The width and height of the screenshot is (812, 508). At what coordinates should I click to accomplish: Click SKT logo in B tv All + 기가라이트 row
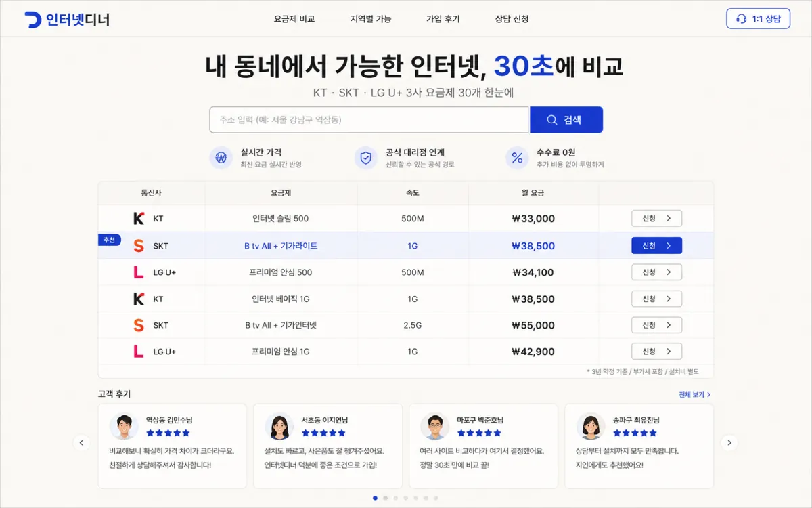click(x=139, y=246)
